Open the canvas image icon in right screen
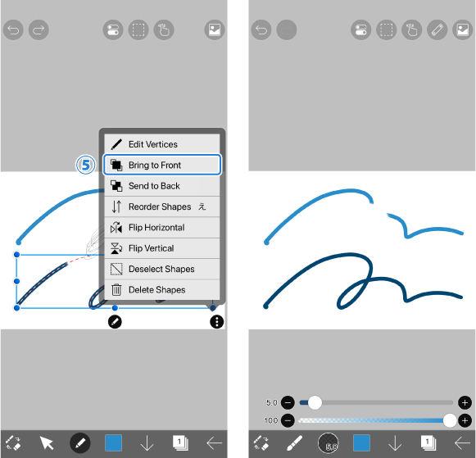This screenshot has height=458, width=476. coord(462,30)
